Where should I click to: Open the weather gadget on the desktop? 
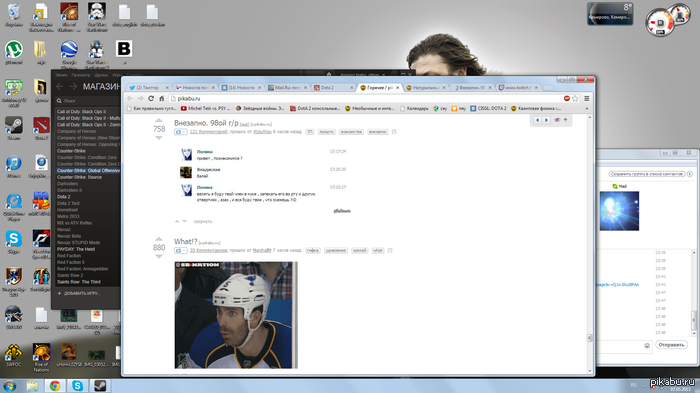coord(610,13)
